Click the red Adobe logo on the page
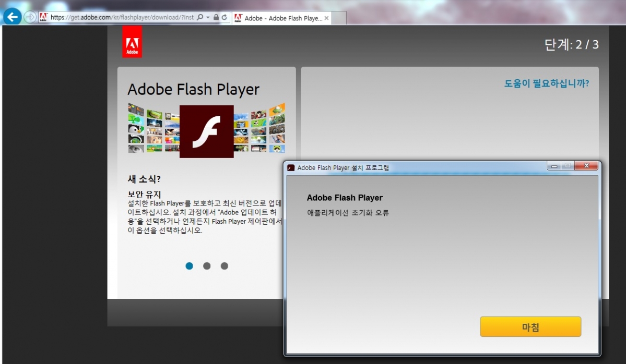This screenshot has width=626, height=364. 132,42
